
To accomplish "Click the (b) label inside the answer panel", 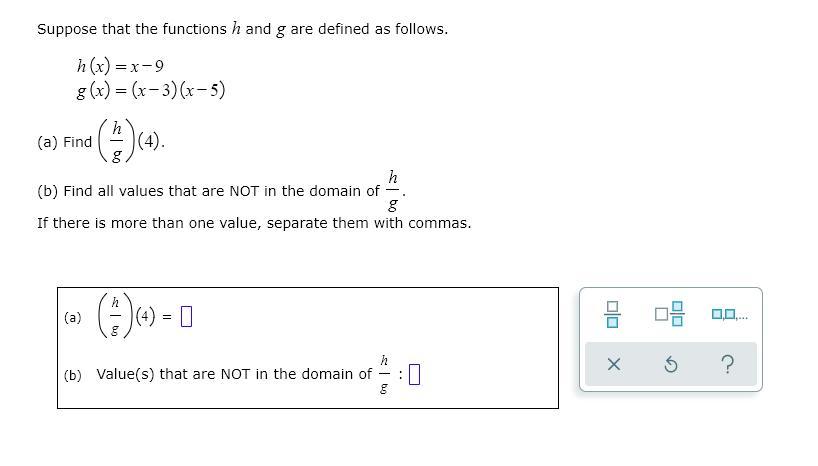I will pos(73,375).
